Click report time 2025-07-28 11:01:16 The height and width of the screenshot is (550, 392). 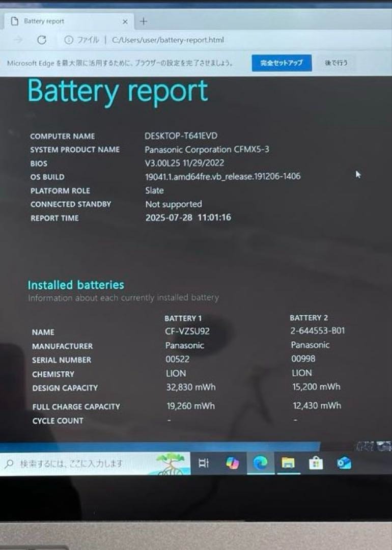[x=188, y=217]
